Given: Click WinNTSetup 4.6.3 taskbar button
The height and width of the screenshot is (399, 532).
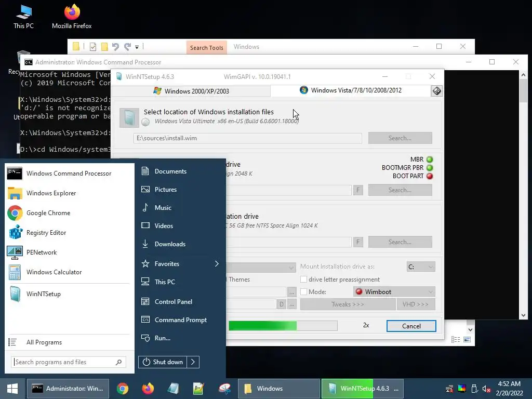Looking at the screenshot, I should [x=362, y=389].
